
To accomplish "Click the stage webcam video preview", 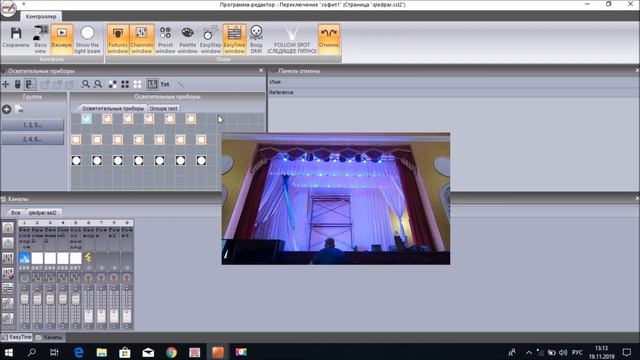I will pyautogui.click(x=336, y=198).
